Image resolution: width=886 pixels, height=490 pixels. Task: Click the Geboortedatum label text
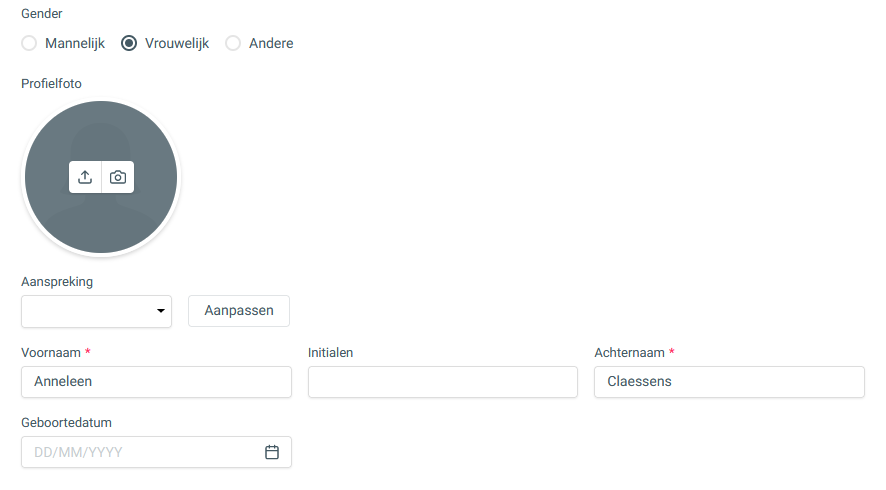click(66, 423)
